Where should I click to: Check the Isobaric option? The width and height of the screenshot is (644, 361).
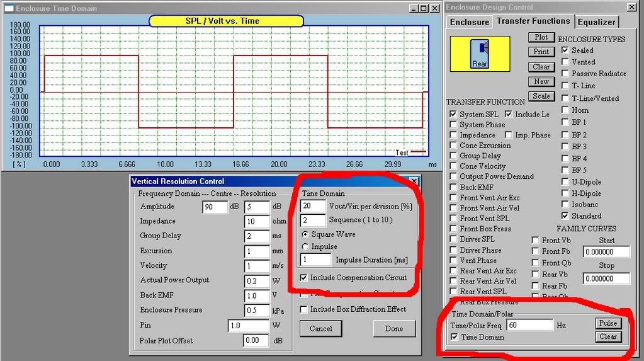(565, 204)
